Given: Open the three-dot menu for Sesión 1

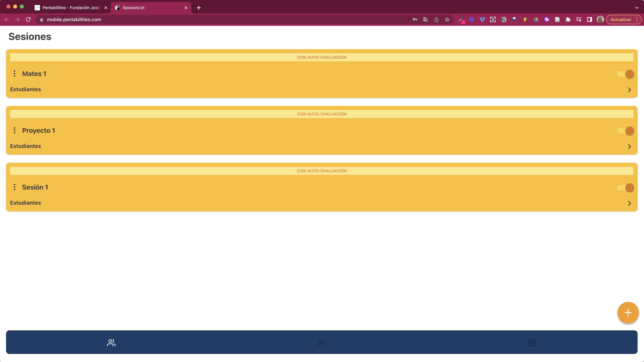Looking at the screenshot, I should (x=14, y=187).
